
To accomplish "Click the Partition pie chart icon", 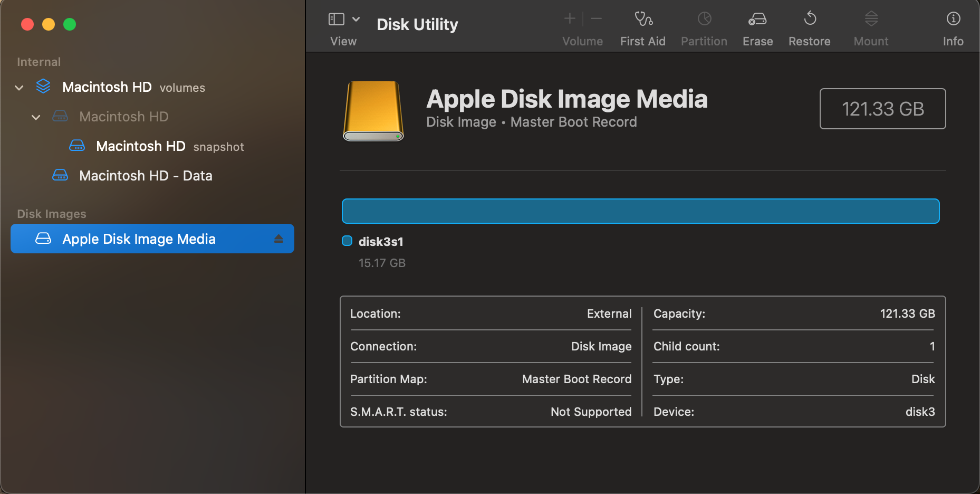I will coord(704,20).
